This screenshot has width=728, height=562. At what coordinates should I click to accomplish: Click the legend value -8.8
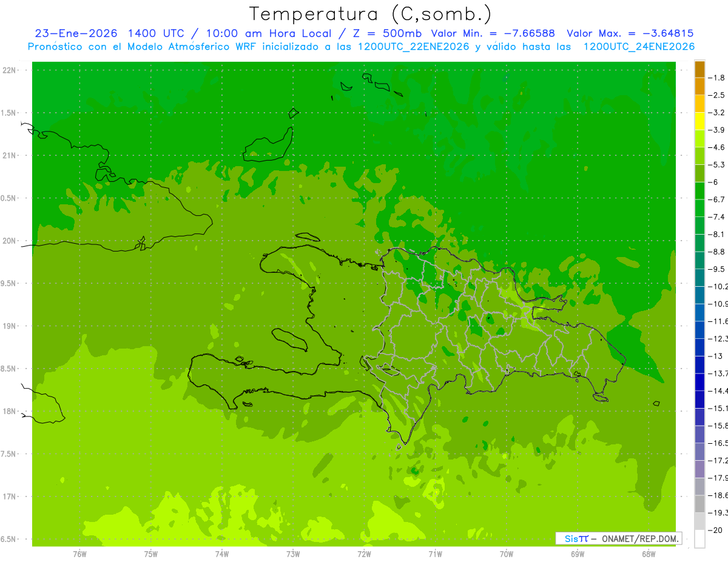tap(717, 252)
